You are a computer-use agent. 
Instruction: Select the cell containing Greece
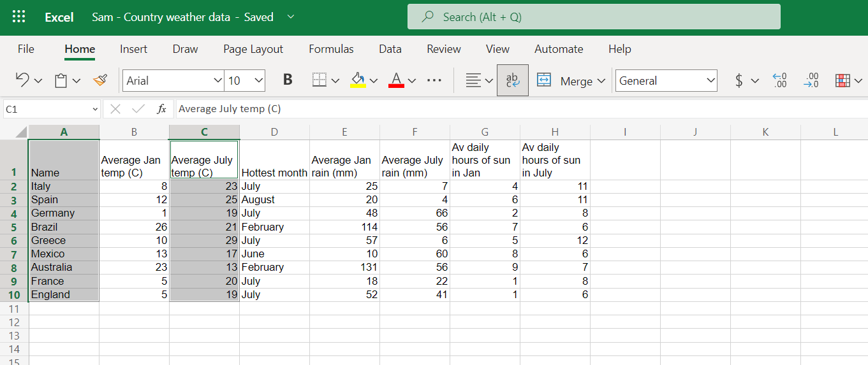click(x=64, y=241)
